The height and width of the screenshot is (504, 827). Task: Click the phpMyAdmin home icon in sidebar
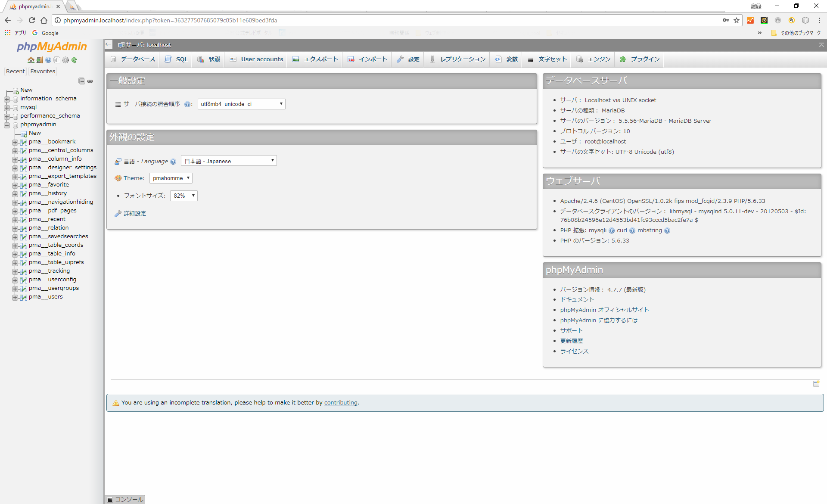point(31,60)
